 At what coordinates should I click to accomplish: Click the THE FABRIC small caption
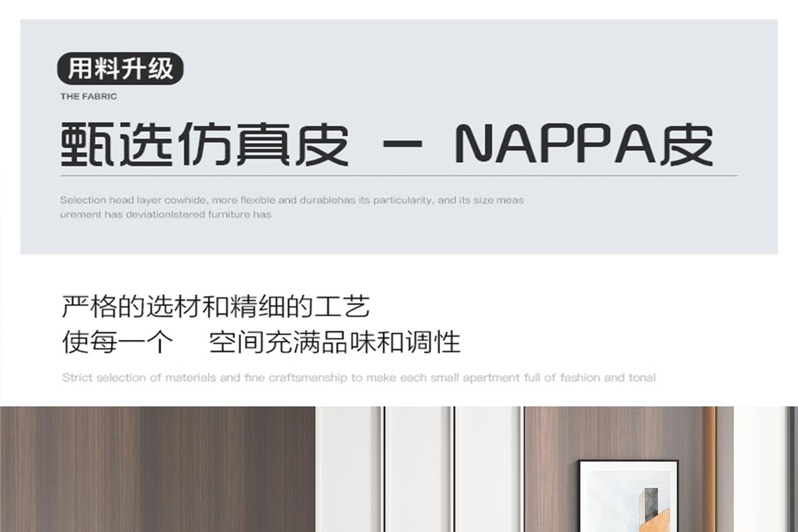[89, 96]
